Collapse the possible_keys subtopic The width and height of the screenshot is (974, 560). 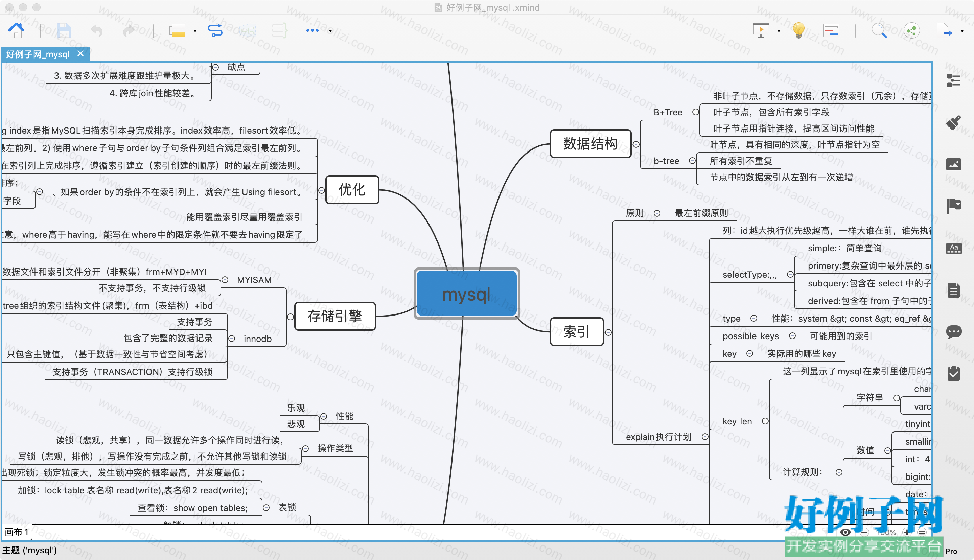(792, 336)
